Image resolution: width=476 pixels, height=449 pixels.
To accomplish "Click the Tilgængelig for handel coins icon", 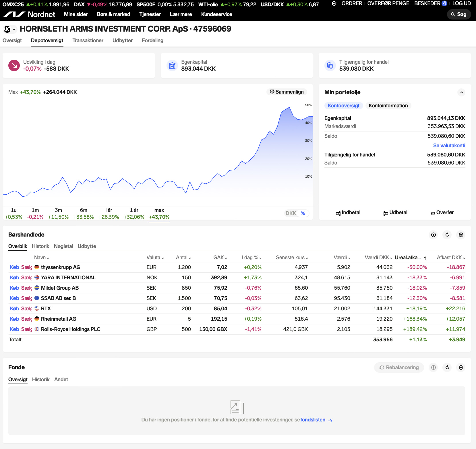I will [x=330, y=65].
